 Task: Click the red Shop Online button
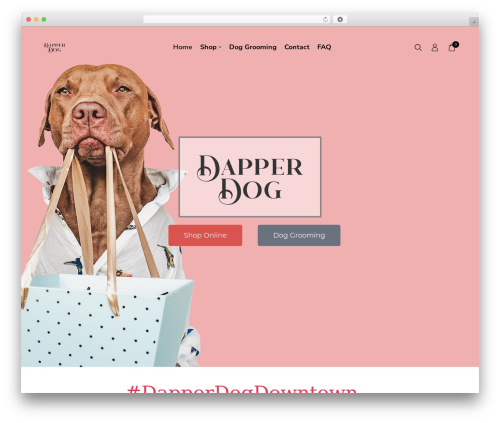[x=205, y=235]
